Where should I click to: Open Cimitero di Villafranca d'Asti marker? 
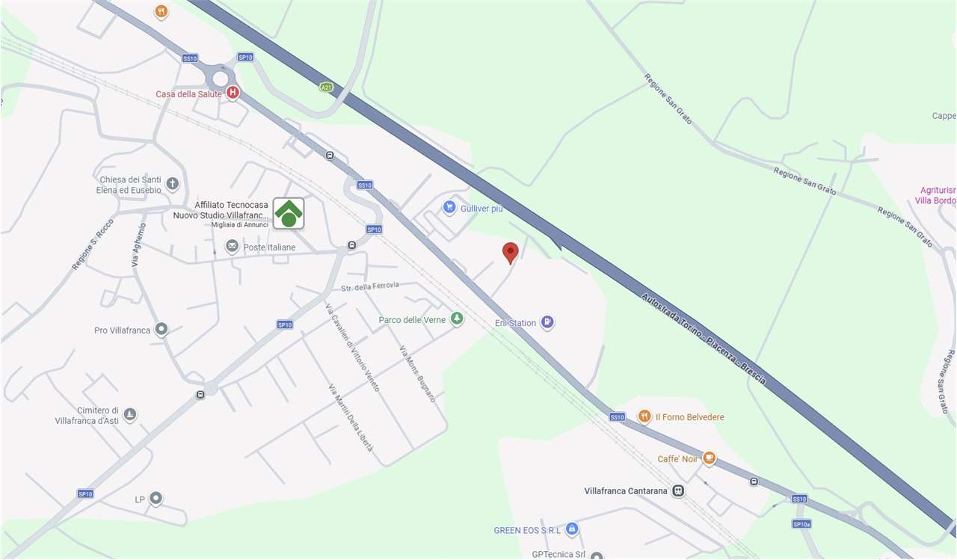[x=130, y=414]
